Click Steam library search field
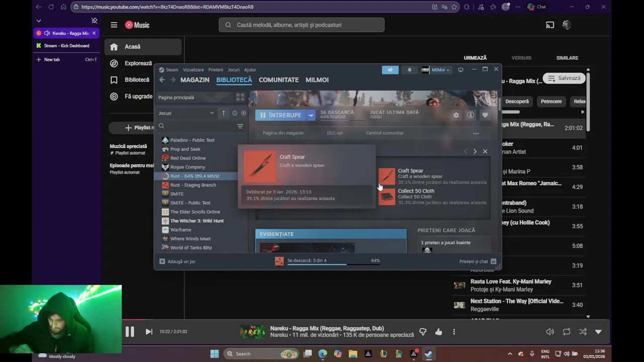The height and width of the screenshot is (362, 644). point(196,126)
